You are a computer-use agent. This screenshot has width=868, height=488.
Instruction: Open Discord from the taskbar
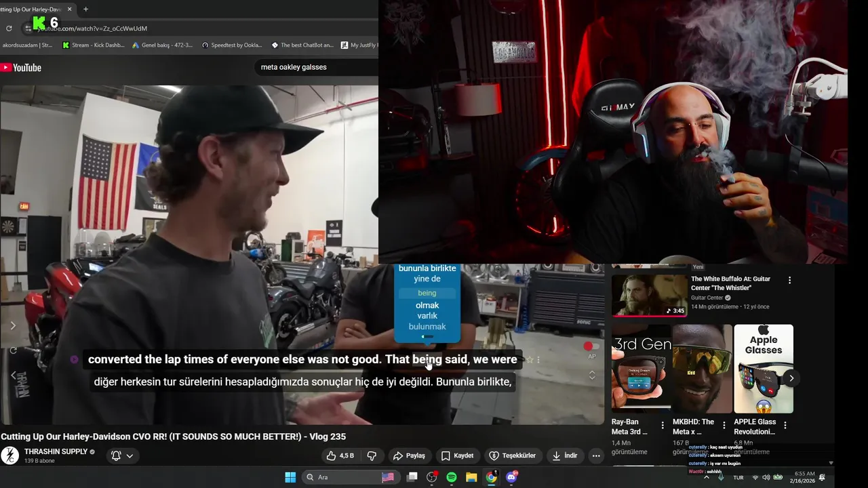point(511,477)
